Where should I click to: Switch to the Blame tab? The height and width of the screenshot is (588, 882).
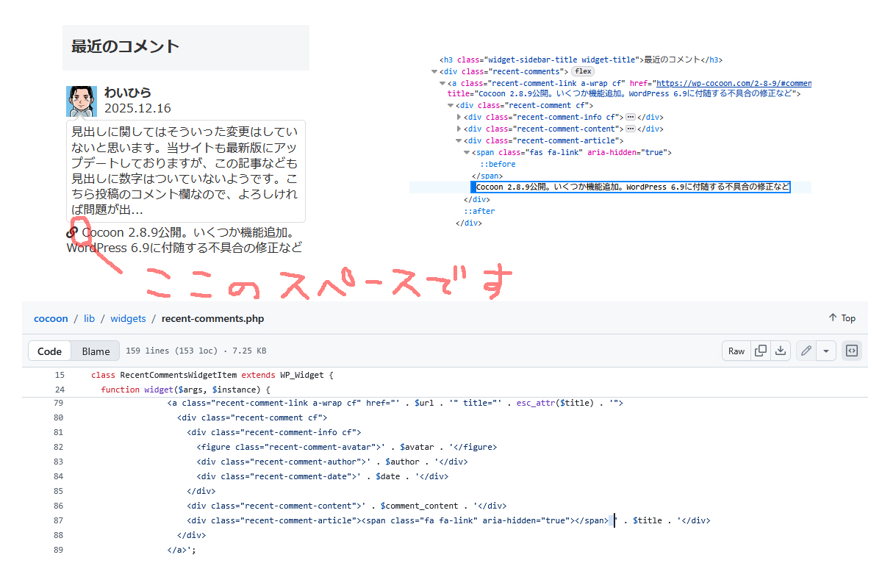(96, 351)
